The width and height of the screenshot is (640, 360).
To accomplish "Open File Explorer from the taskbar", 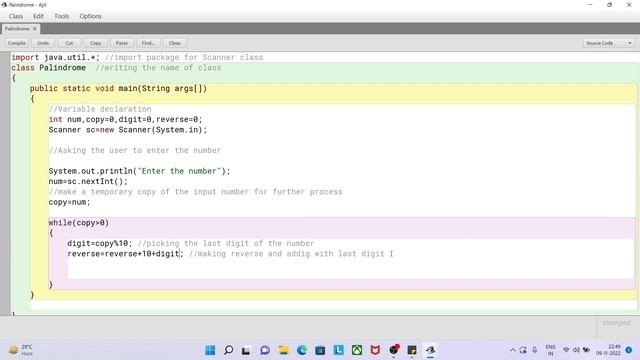I will coord(283,350).
